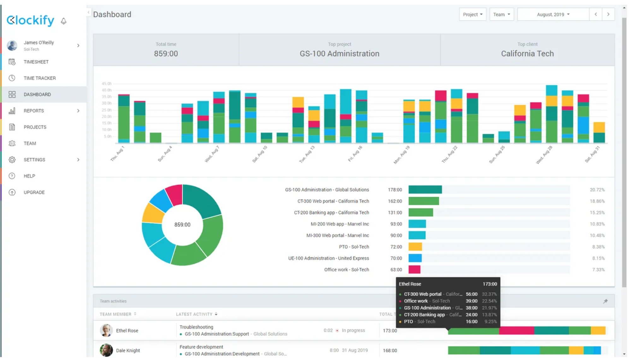This screenshot has width=634, height=364.
Task: Open Team in the sidebar
Action: tap(44, 143)
